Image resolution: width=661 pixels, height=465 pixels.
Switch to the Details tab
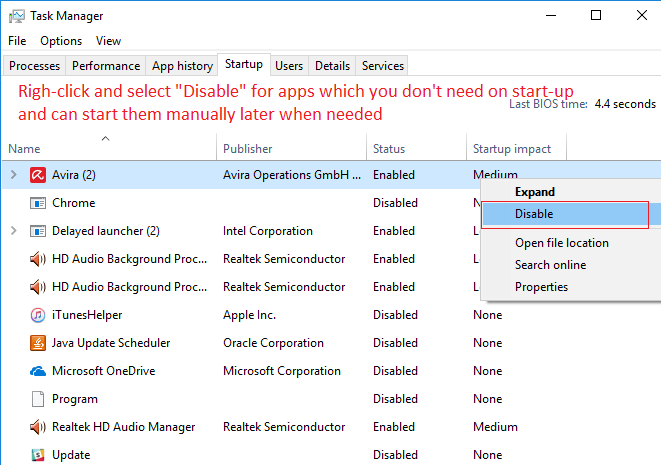tap(332, 66)
